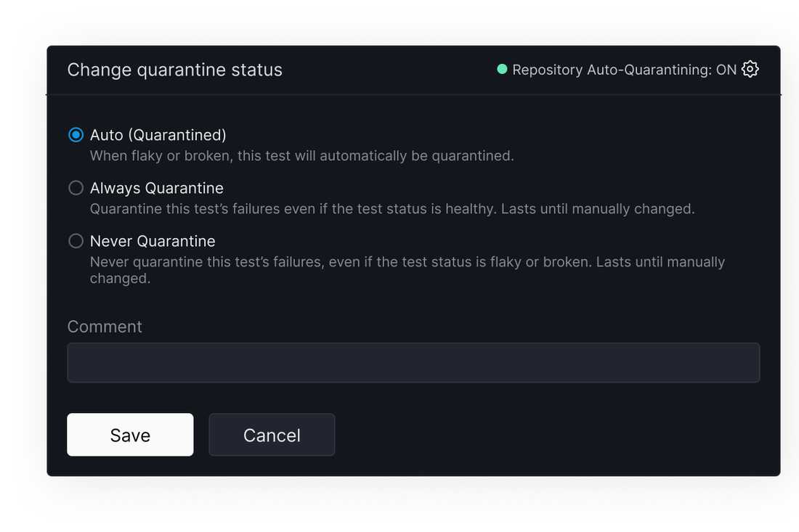Screen dimensions: 799x532
Task: Click the "Never Quarantine" option label
Action: coord(153,241)
